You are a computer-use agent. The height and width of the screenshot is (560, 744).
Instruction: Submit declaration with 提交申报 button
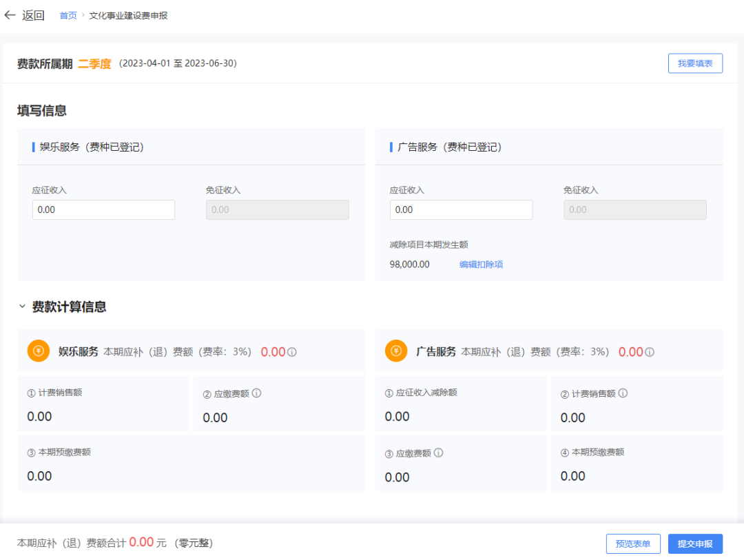(695, 543)
